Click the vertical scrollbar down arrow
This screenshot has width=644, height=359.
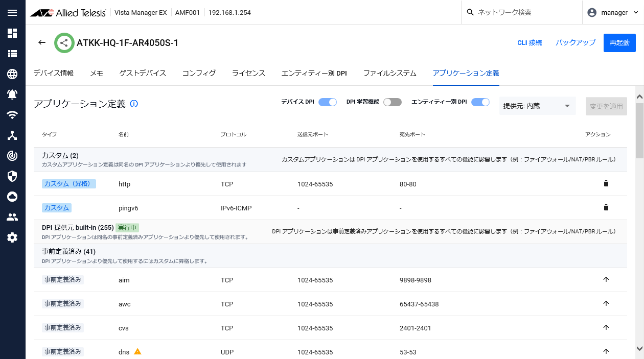(x=639, y=348)
